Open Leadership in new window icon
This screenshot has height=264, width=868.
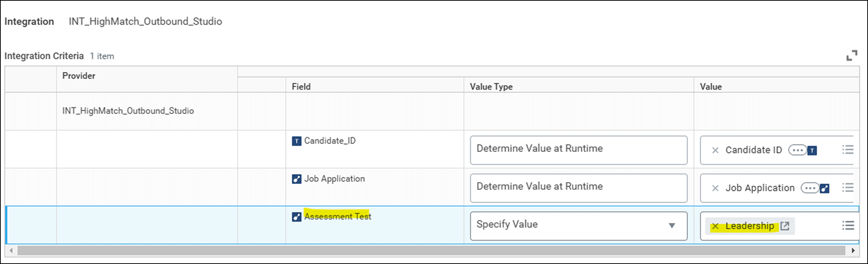point(785,226)
